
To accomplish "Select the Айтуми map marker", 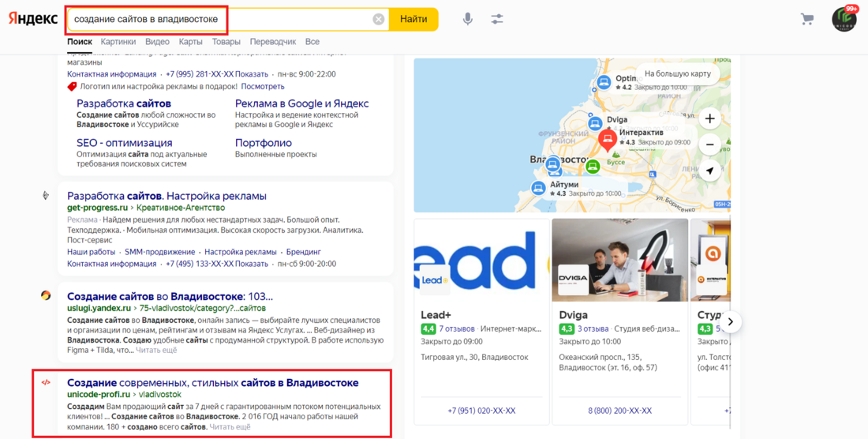I will [538, 188].
